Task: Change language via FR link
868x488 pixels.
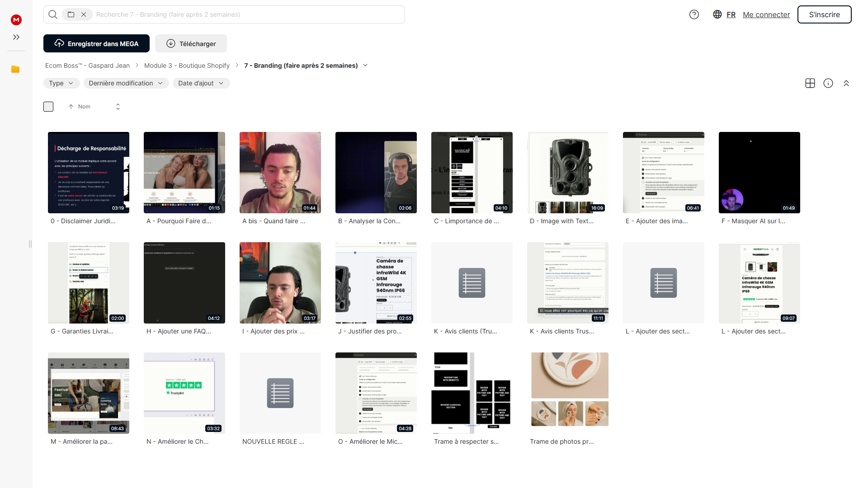Action: click(x=731, y=14)
